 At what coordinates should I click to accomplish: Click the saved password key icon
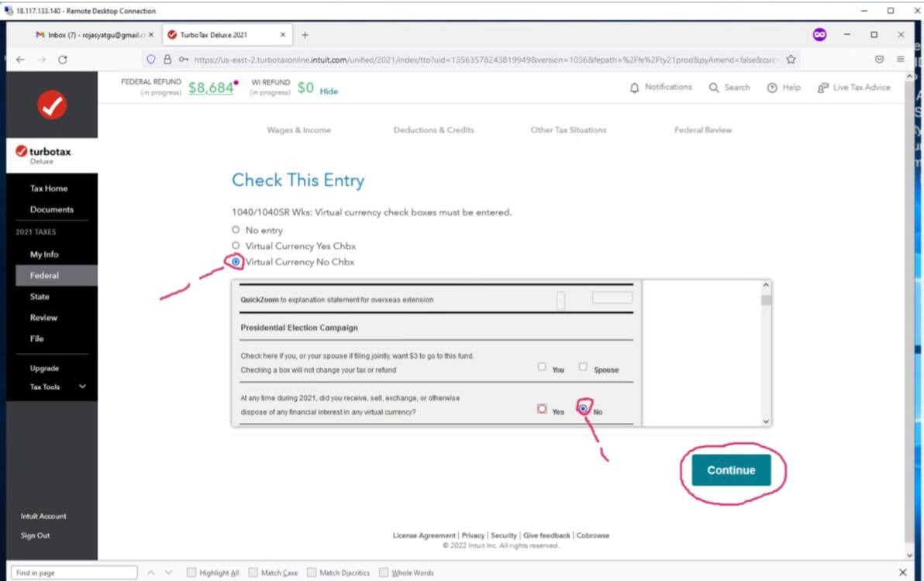[184, 60]
